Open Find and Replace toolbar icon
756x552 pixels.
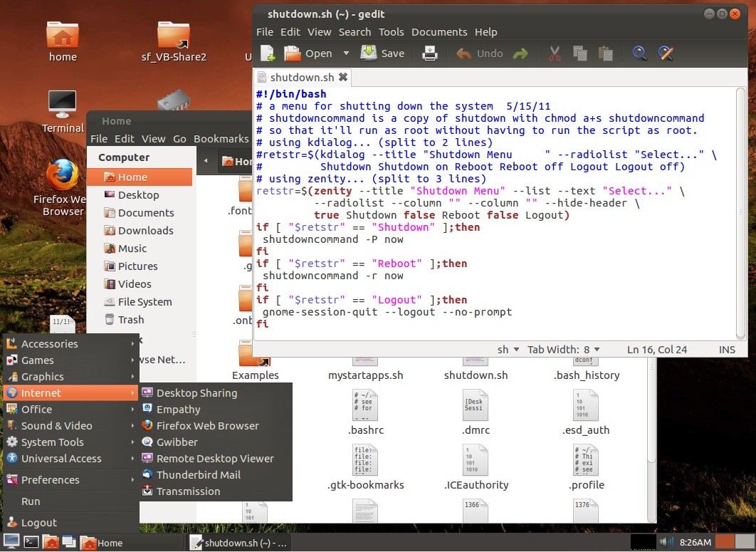pyautogui.click(x=666, y=53)
